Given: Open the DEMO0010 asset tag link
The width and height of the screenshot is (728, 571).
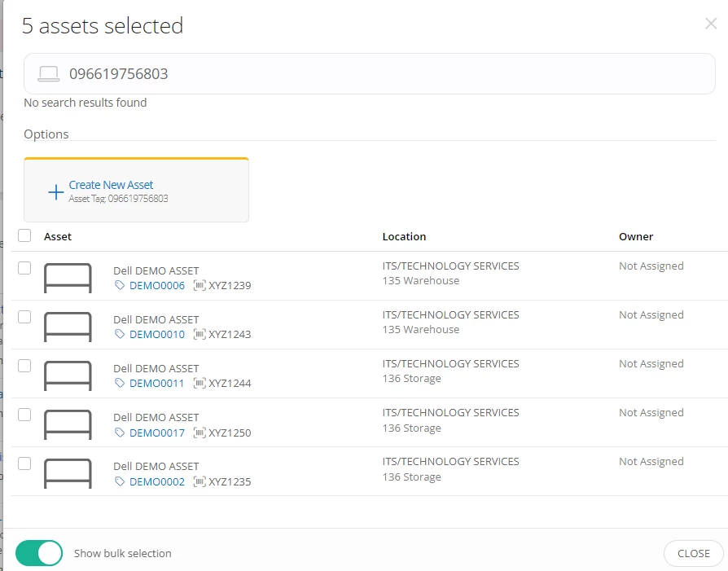Looking at the screenshot, I should pyautogui.click(x=156, y=335).
